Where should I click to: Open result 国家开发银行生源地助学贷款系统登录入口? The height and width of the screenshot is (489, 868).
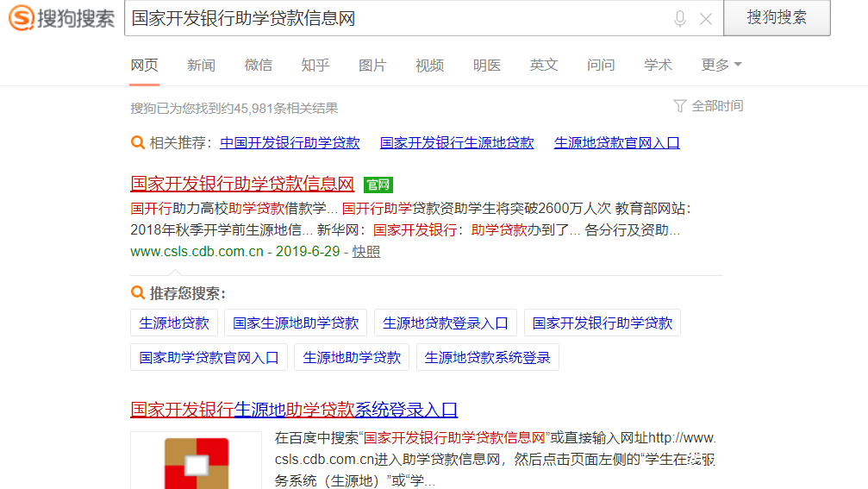point(294,410)
